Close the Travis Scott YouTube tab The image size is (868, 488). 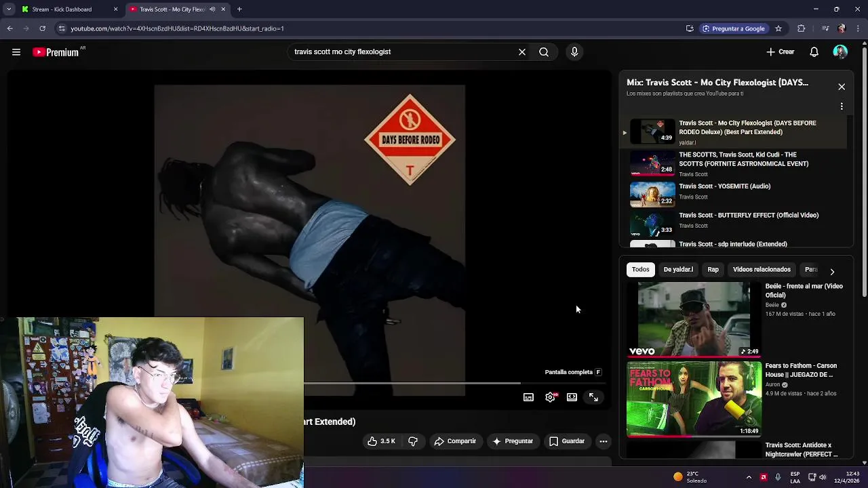[223, 9]
